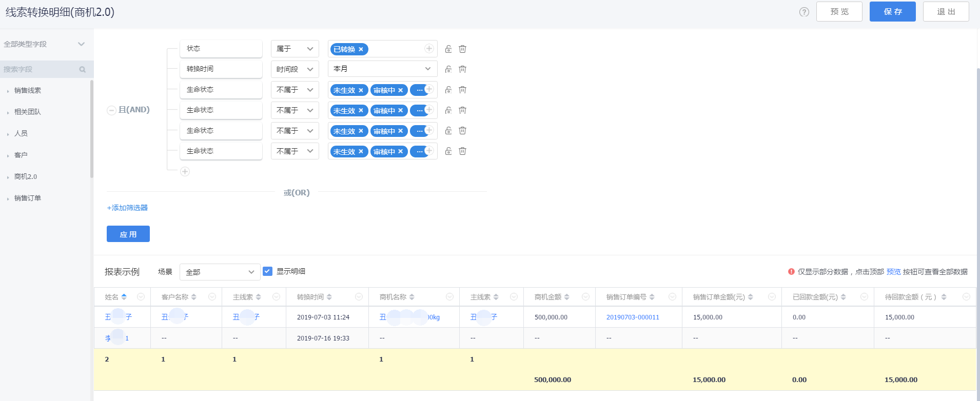Open 姓名 column options circle
This screenshot has width=980, height=401.
tap(141, 297)
